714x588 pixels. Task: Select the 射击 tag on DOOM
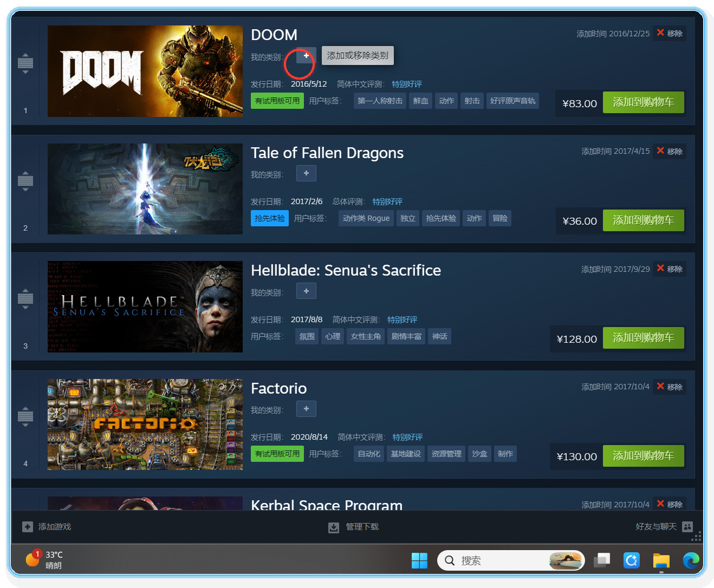pos(472,101)
